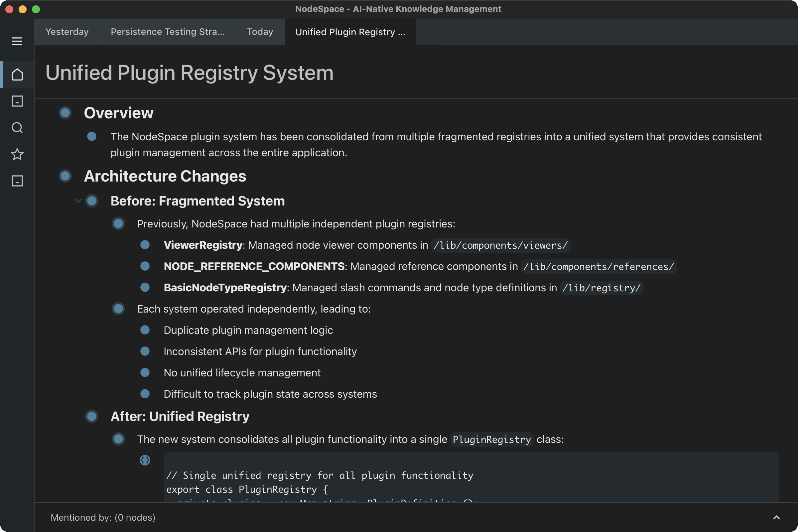Viewport: 798px width, 532px height.
Task: Click the Unified Plugin Registry System title
Action: (189, 72)
